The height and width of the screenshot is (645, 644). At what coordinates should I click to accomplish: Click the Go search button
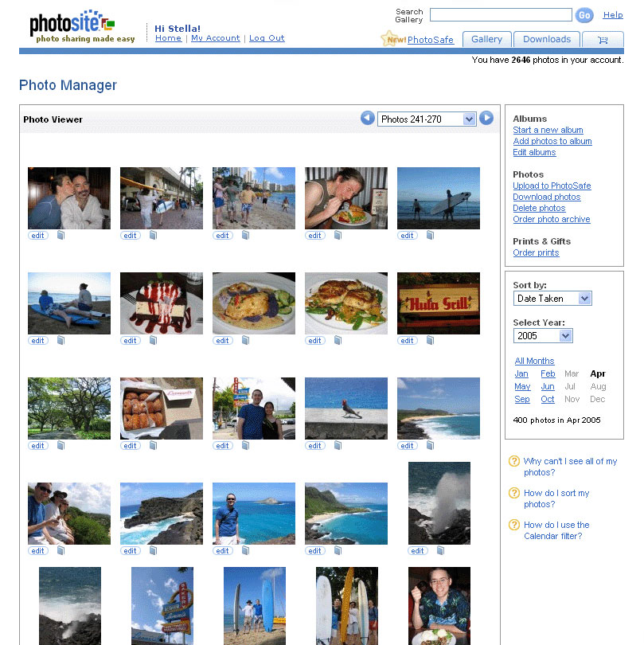pos(584,15)
